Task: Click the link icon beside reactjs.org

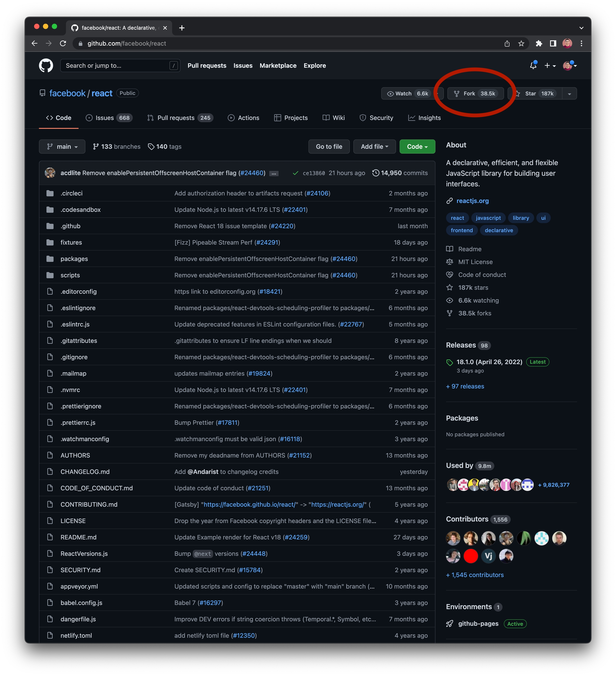Action: click(449, 201)
